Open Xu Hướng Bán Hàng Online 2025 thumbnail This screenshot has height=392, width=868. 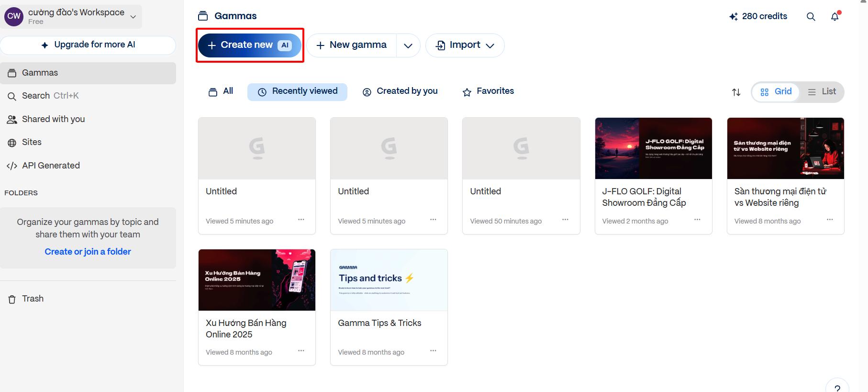[x=257, y=280]
